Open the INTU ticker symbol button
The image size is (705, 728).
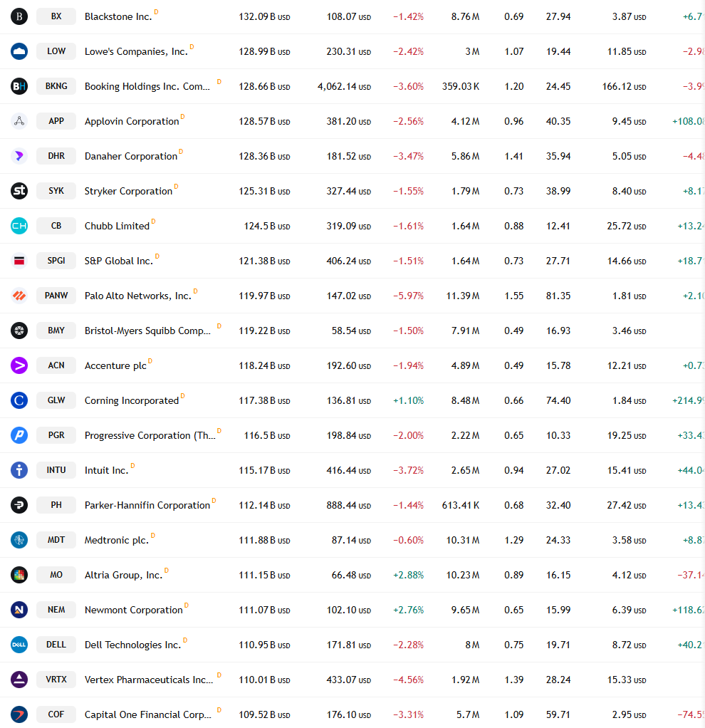click(x=56, y=470)
